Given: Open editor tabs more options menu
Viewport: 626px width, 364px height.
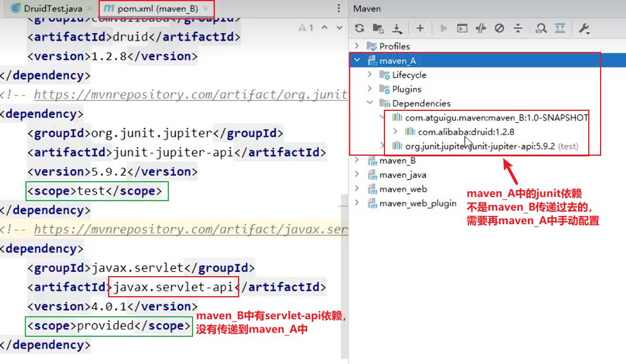Looking at the screenshot, I should (338, 8).
